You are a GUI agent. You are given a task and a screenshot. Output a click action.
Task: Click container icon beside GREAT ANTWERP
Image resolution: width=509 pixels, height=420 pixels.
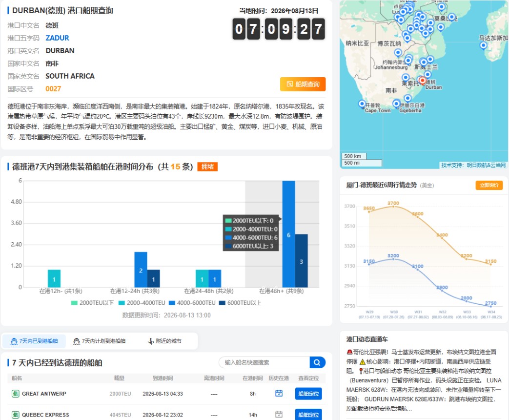[x=15, y=393]
